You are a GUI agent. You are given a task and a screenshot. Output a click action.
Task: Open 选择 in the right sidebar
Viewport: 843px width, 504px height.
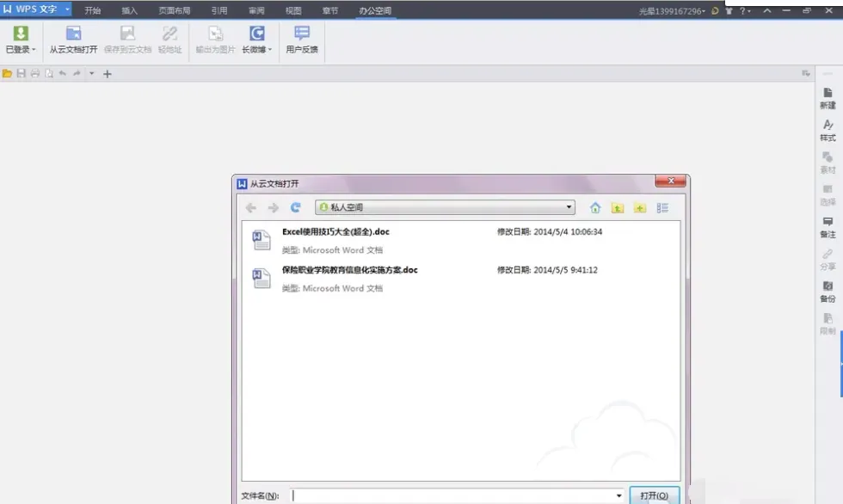tap(828, 195)
